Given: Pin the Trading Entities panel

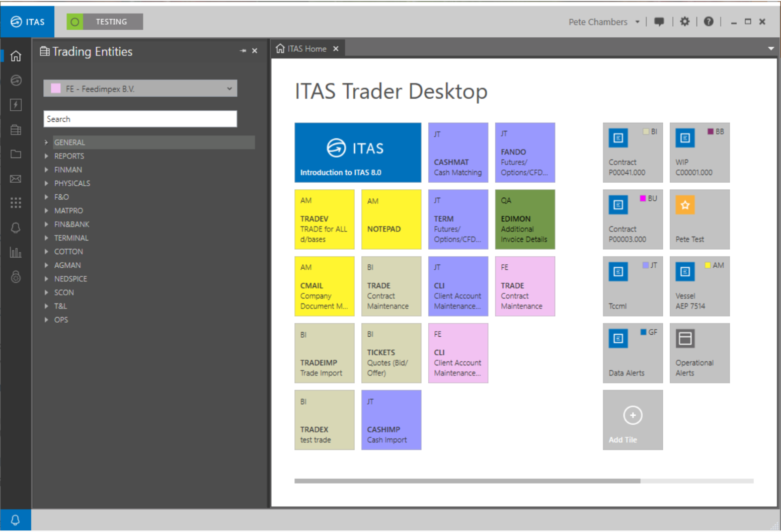Looking at the screenshot, I should 243,51.
